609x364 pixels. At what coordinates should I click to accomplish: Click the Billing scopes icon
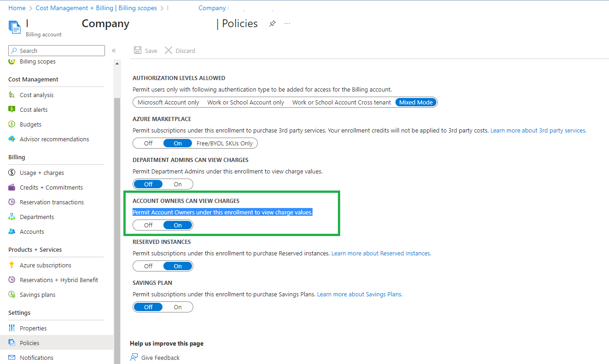click(x=12, y=61)
